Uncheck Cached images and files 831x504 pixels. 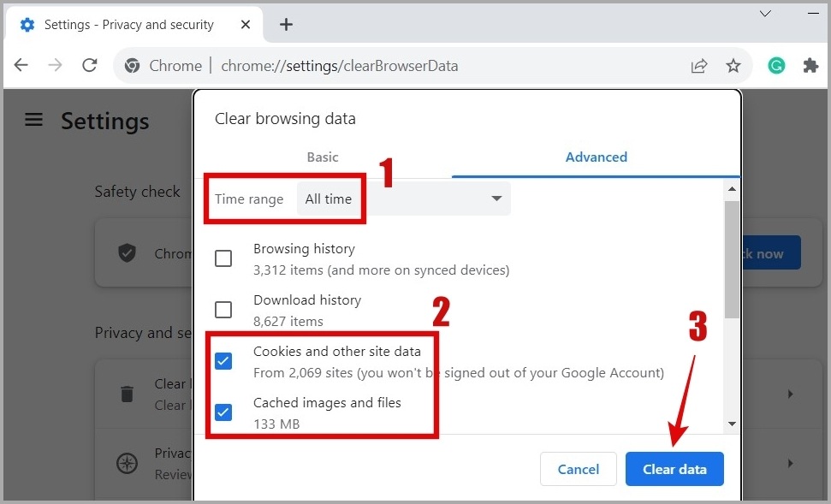223,412
